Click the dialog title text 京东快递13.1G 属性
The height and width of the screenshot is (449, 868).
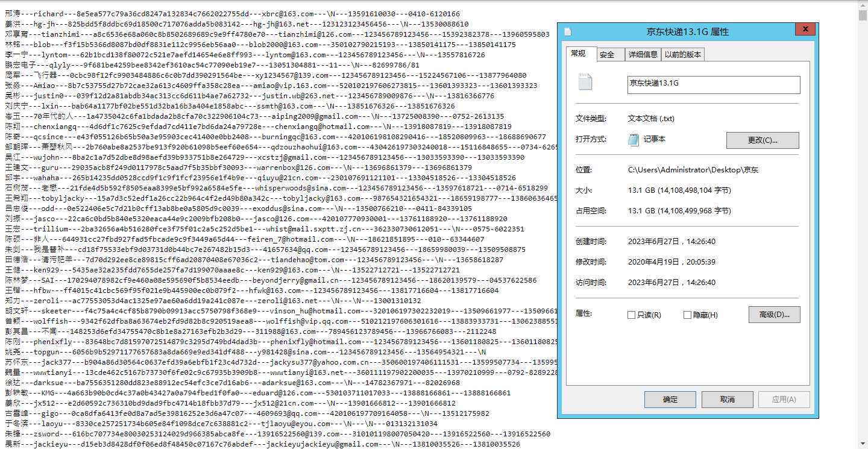click(687, 31)
